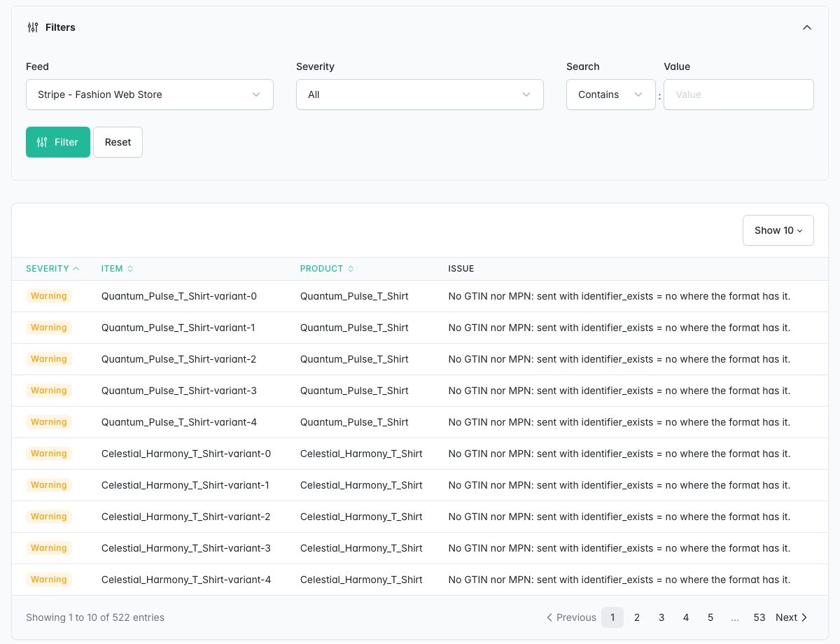The height and width of the screenshot is (644, 840).
Task: Click issue text in Quantum_Pulse_T_Shirt-variant-4 row
Action: point(619,422)
